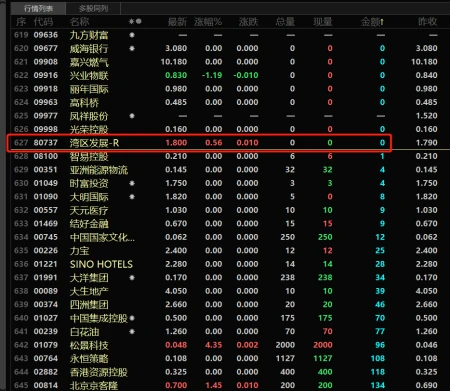Click the marker icon next to 中国集成控股
Screen dimensions: 450x391
pyautogui.click(x=132, y=318)
